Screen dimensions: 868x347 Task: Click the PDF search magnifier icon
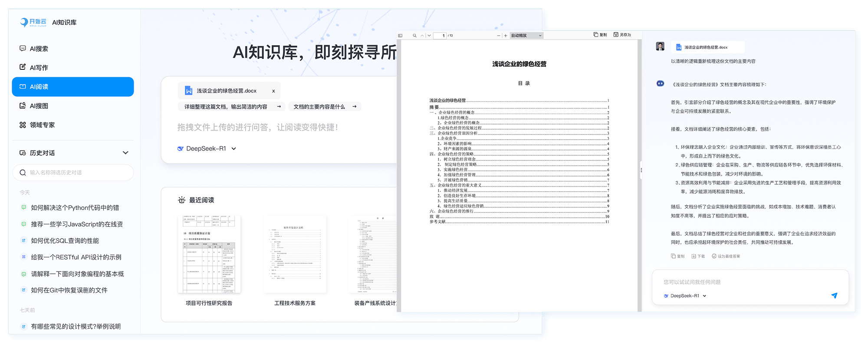[414, 36]
